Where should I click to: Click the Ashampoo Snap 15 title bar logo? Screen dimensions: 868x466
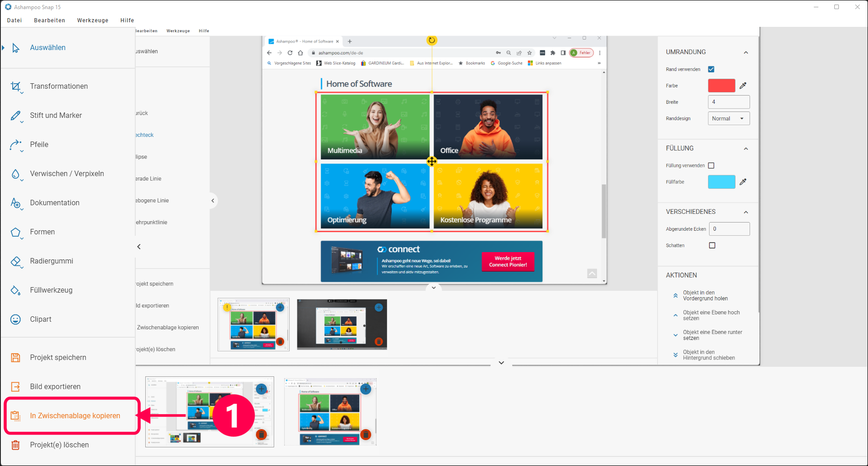coord(8,7)
